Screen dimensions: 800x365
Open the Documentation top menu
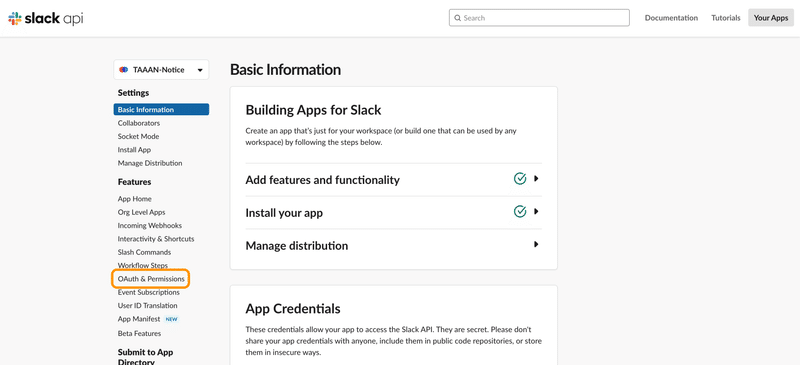(x=671, y=18)
